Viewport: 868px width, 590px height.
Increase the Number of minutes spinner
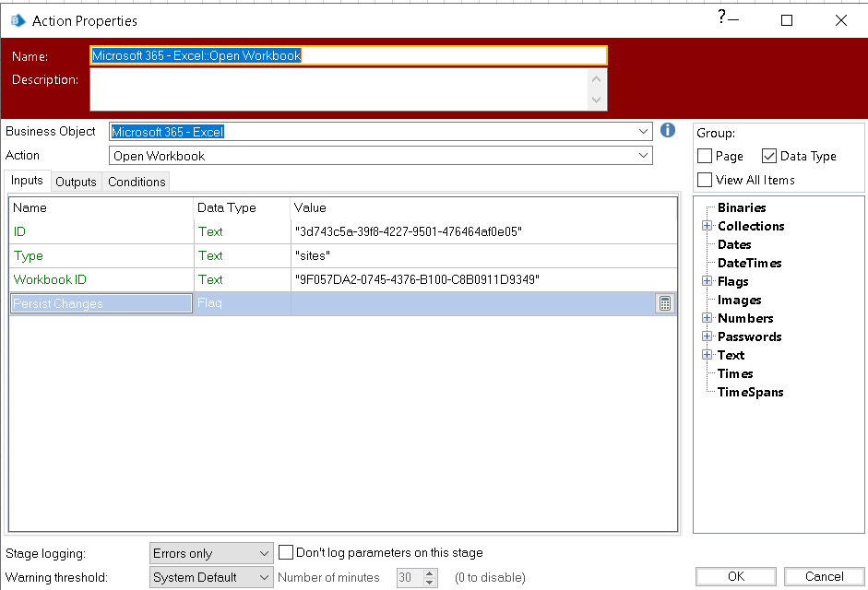pyautogui.click(x=430, y=572)
